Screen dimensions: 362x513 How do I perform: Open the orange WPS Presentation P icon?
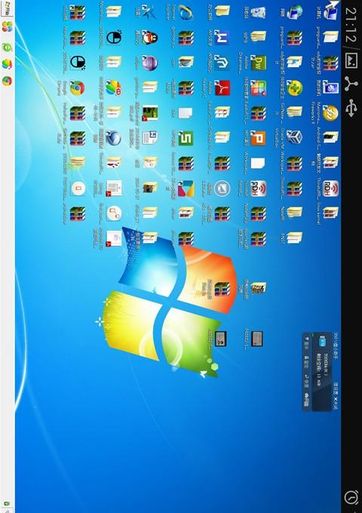pyautogui.click(x=258, y=138)
